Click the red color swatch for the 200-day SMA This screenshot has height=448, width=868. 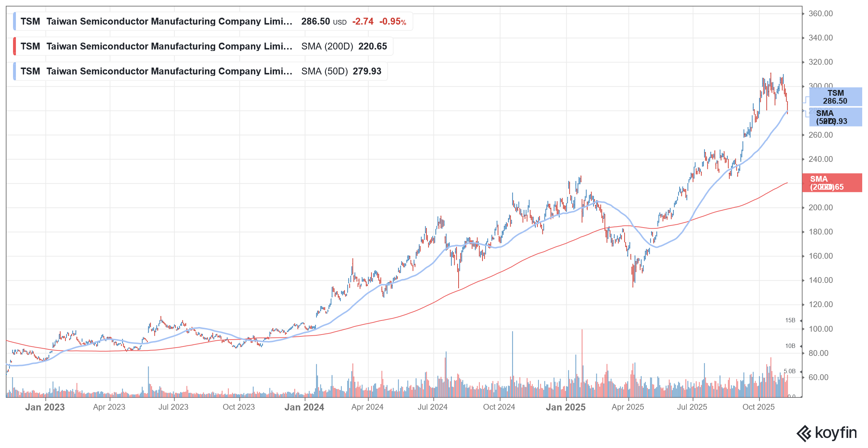pos(15,46)
